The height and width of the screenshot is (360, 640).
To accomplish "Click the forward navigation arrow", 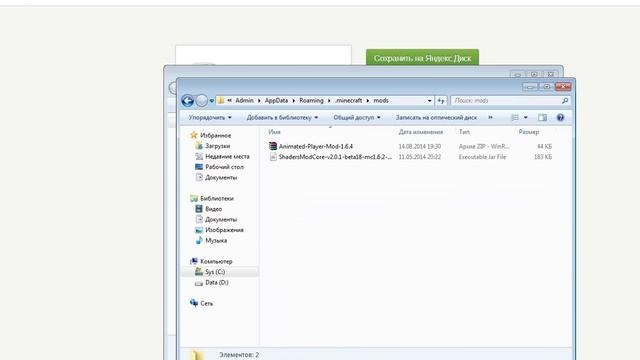I will (x=201, y=100).
